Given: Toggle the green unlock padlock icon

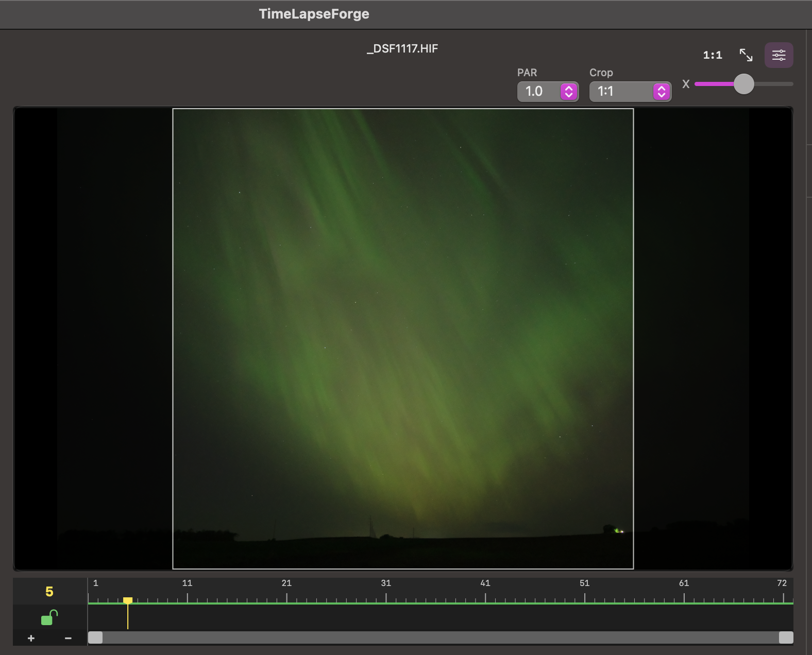Looking at the screenshot, I should pyautogui.click(x=49, y=617).
